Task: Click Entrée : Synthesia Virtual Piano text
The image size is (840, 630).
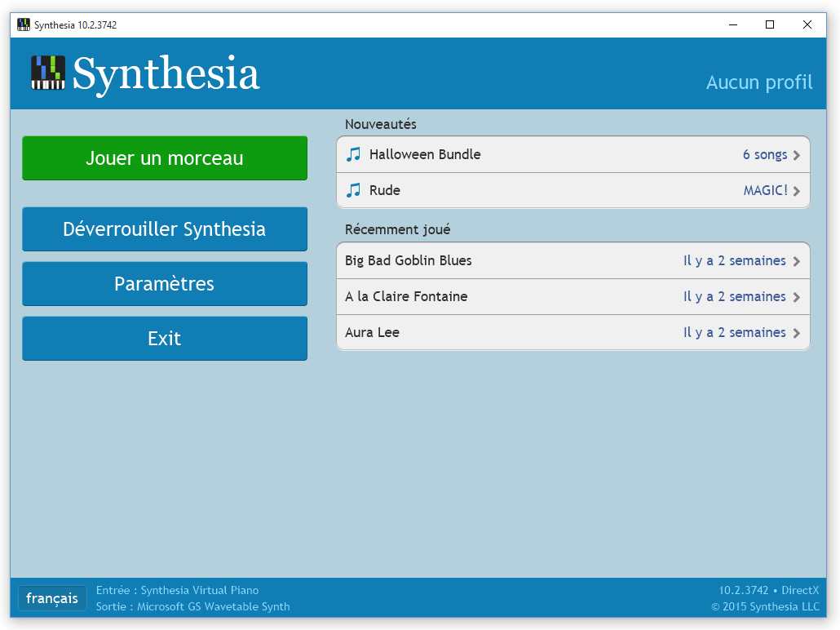Action: [177, 590]
